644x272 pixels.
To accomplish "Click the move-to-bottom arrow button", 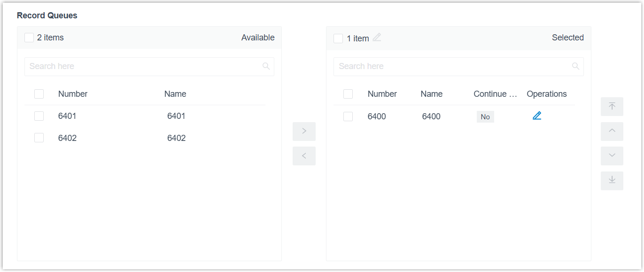I will (x=612, y=181).
